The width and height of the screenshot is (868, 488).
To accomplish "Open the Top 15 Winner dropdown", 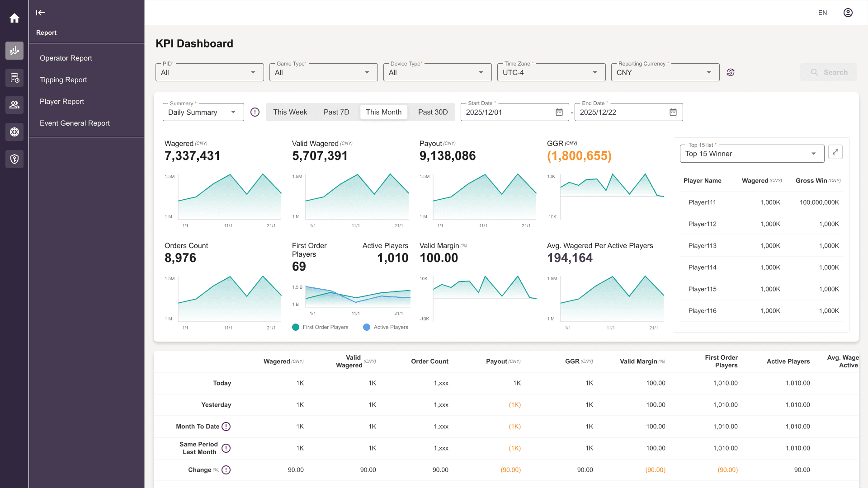I will click(x=752, y=154).
